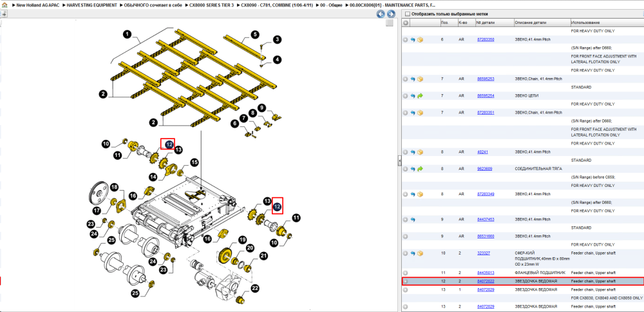Click the green arrow icon for part 86595254

point(420,96)
